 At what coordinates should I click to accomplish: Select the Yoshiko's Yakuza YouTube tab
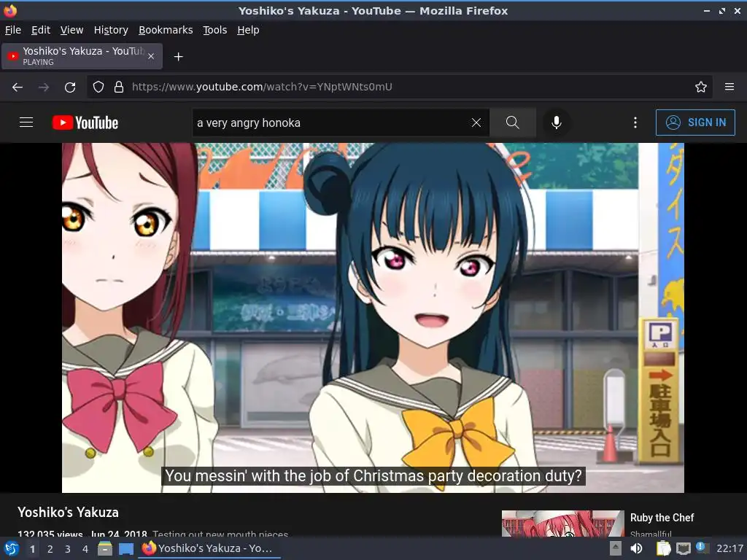pyautogui.click(x=82, y=56)
